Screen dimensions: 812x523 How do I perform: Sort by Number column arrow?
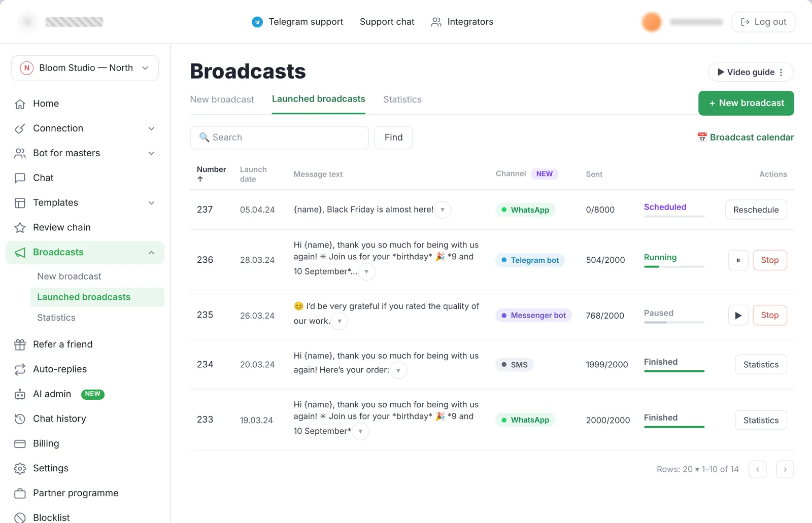coord(200,179)
